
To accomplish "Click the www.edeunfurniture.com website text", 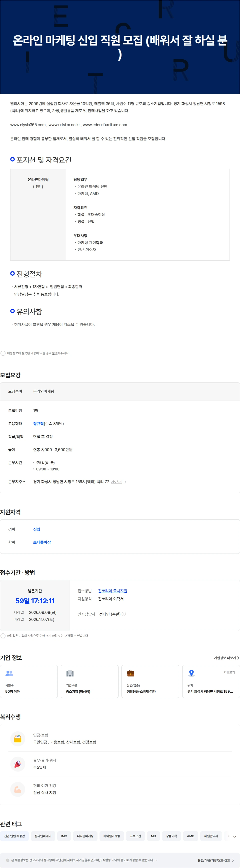I will coord(105,125).
